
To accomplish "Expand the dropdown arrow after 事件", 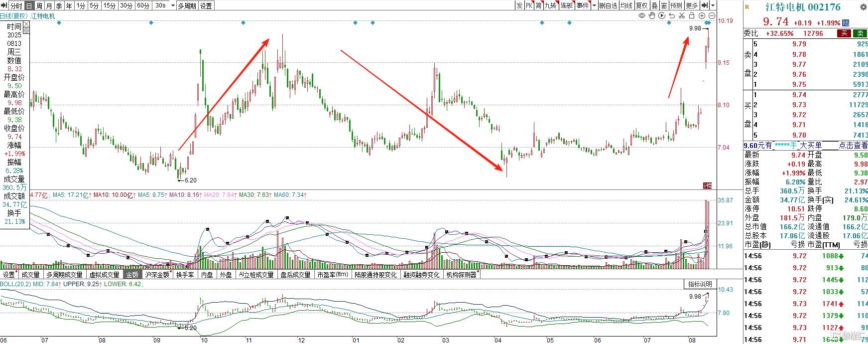I will coord(593,5).
